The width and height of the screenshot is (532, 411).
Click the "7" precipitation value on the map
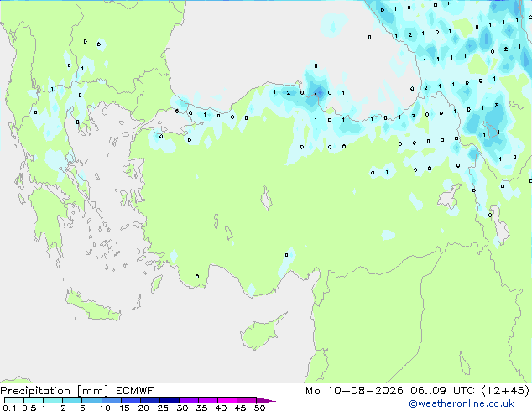pyautogui.click(x=316, y=92)
